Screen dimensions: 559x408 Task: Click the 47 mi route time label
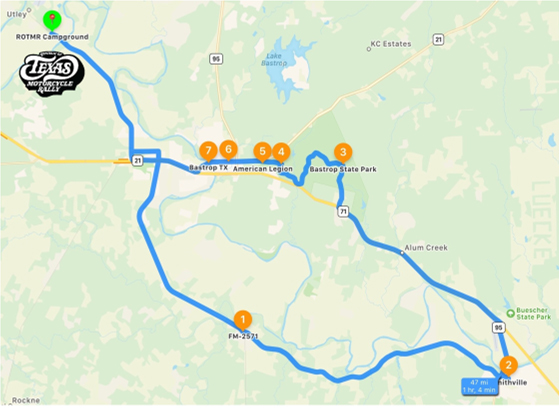(479, 386)
